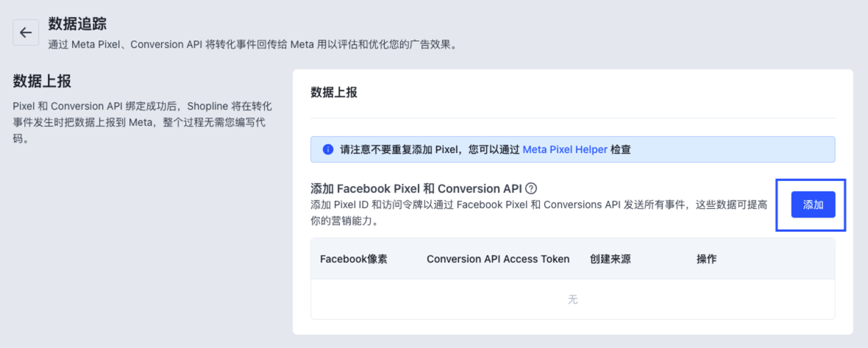This screenshot has height=348, width=868.
Task: Click the question mark help icon
Action: pyautogui.click(x=531, y=188)
